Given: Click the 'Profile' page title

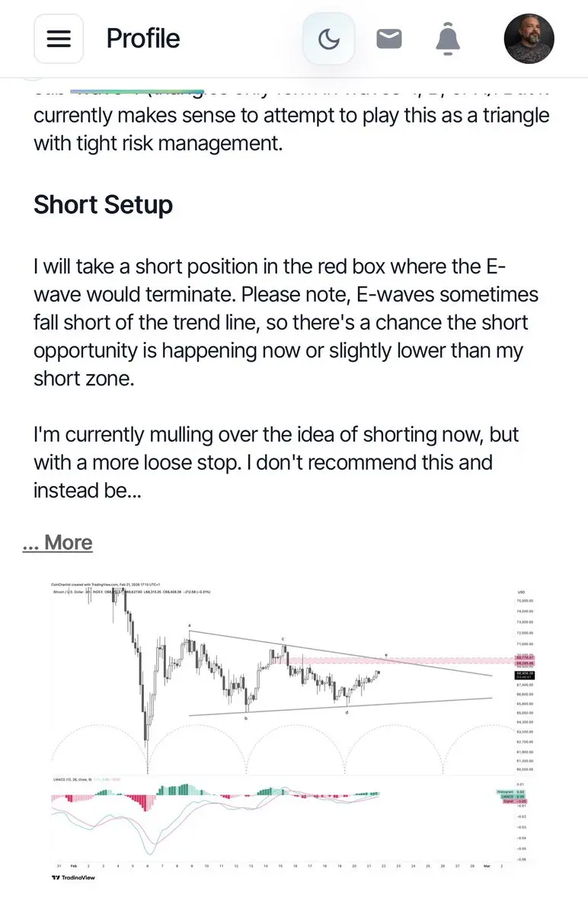Looking at the screenshot, I should pyautogui.click(x=143, y=38).
